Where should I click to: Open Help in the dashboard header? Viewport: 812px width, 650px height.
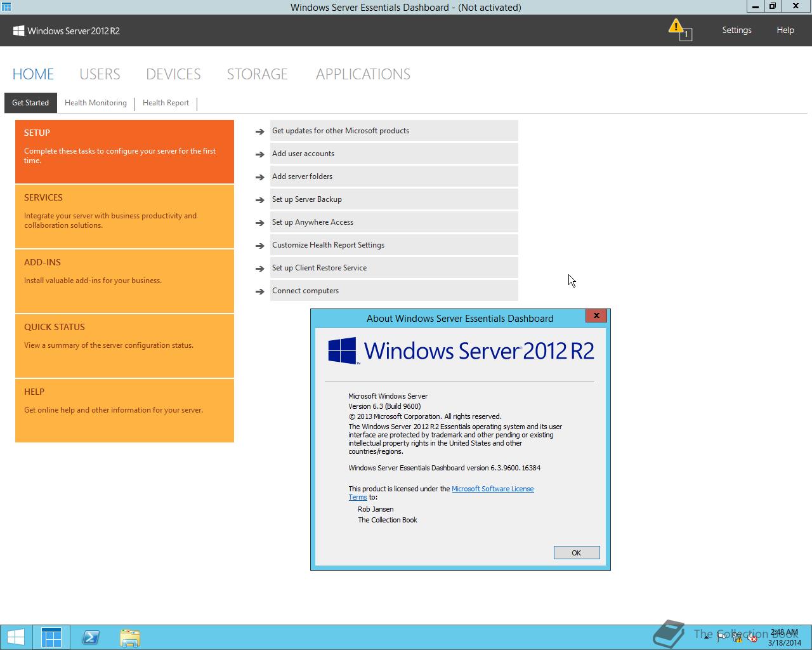785,30
